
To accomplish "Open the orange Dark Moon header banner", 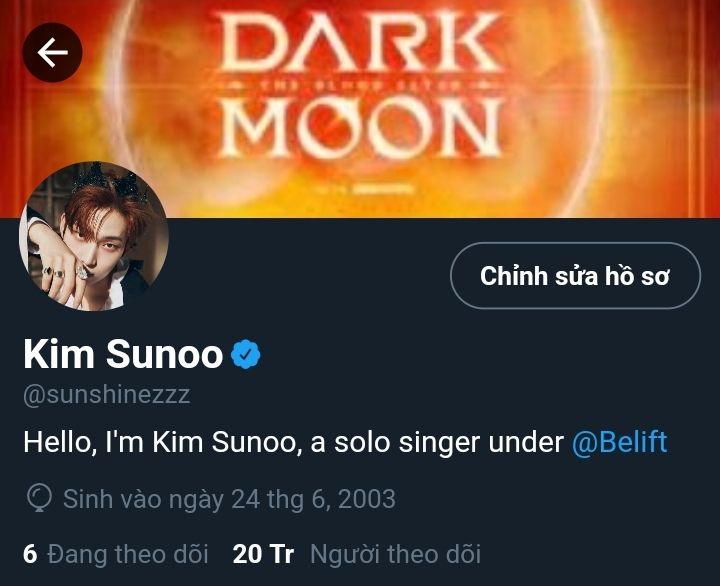I will pos(360,109).
